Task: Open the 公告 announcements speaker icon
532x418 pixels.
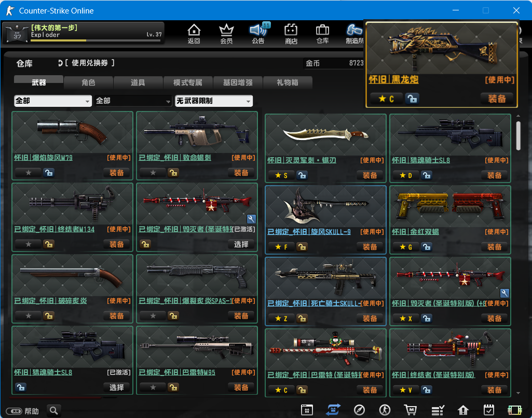Action: (x=258, y=34)
